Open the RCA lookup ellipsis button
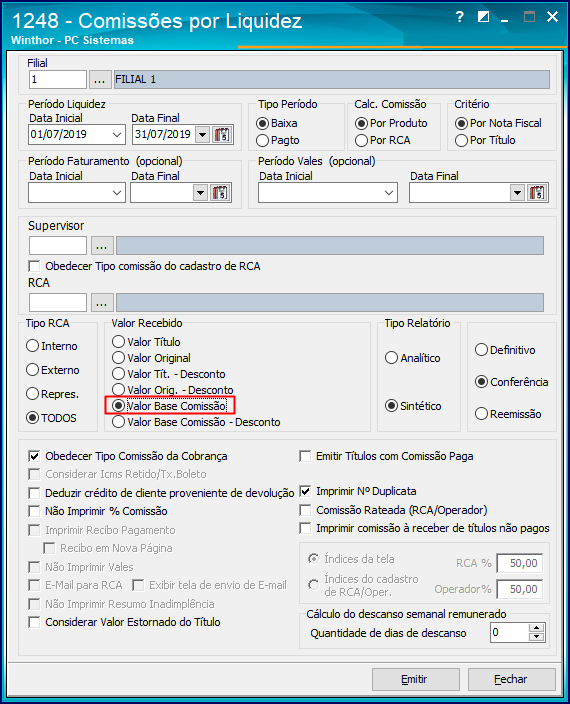Image resolution: width=570 pixels, height=704 pixels. 102,303
